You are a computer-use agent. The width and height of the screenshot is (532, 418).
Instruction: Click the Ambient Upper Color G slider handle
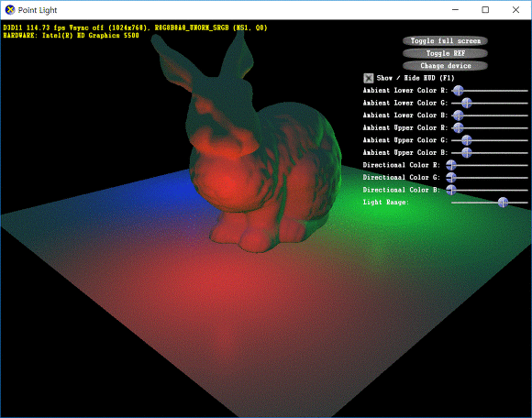coord(467,140)
